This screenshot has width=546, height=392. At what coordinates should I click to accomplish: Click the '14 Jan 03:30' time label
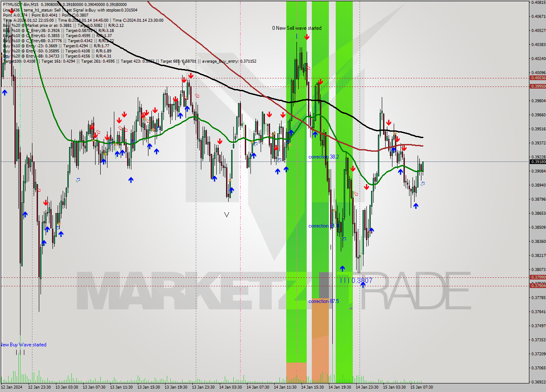pyautogui.click(x=230, y=387)
